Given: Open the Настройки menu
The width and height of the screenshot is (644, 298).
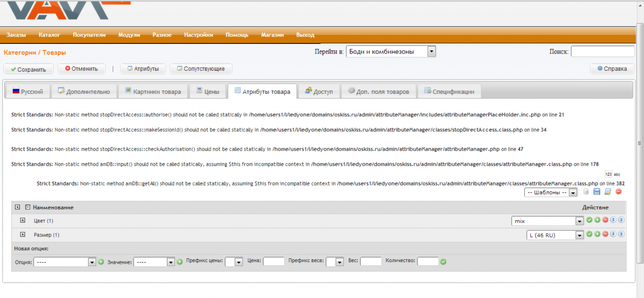Looking at the screenshot, I should pyautogui.click(x=199, y=35).
